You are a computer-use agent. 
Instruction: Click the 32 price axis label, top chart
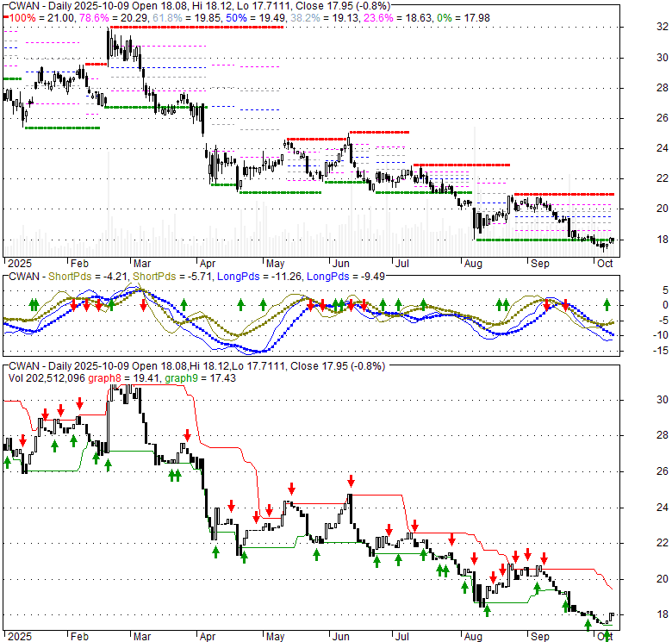663,27
